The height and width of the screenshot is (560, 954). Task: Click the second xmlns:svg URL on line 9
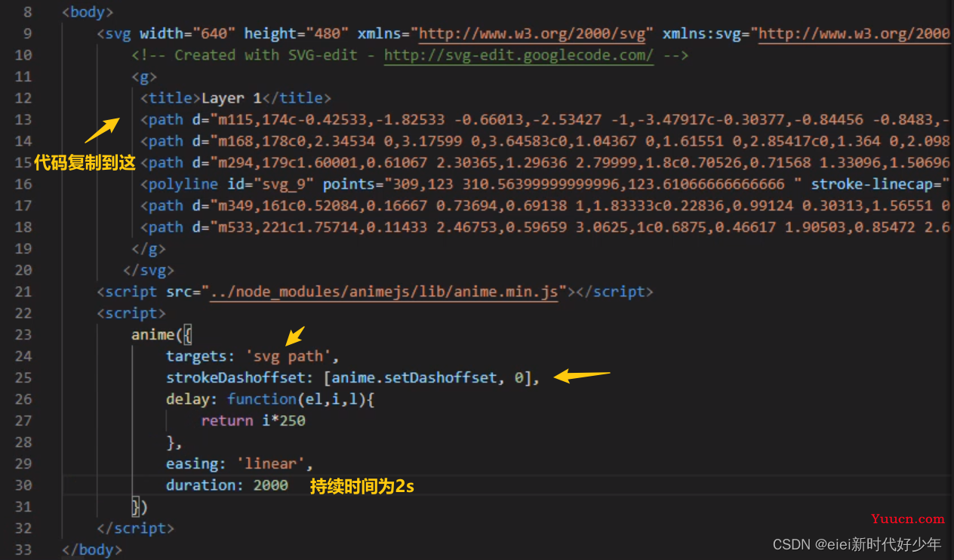[854, 33]
